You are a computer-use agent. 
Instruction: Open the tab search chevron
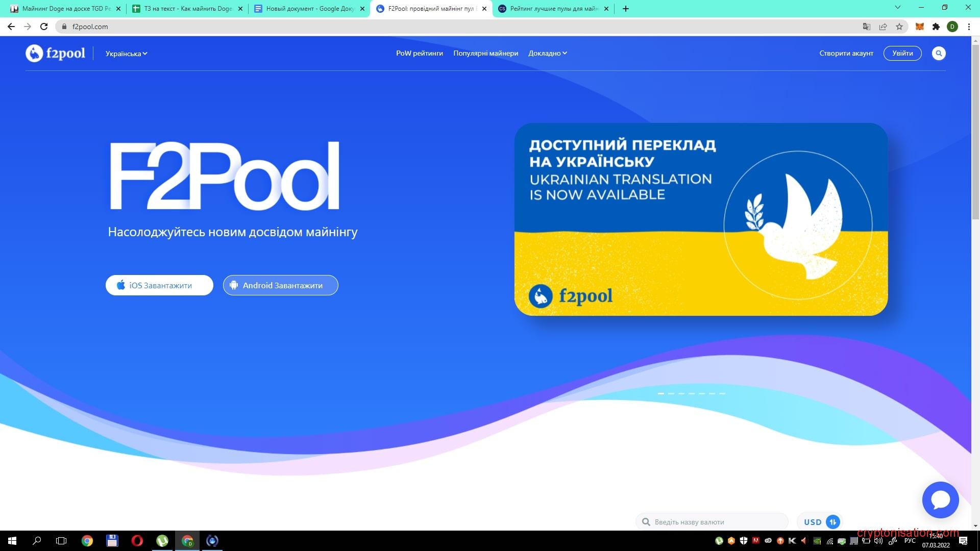pos(898,7)
